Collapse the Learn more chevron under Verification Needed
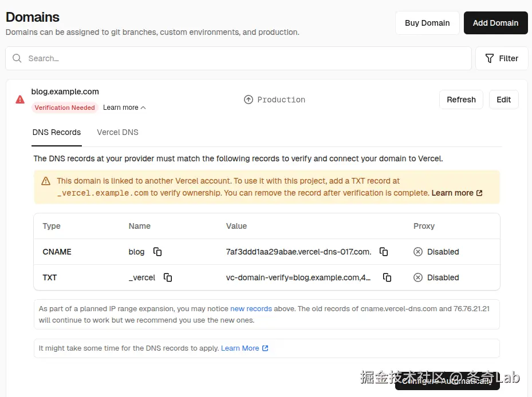532x397 pixels. point(143,108)
